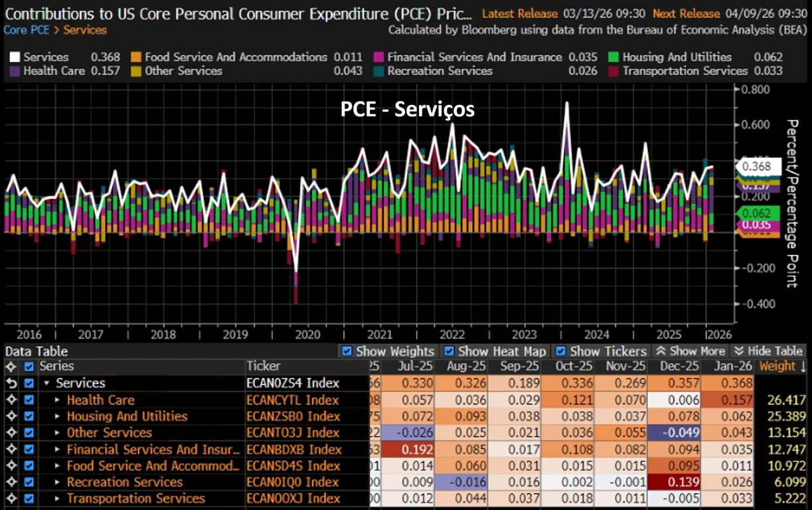
Task: Open the Core PCE breadcrumb link
Action: (27, 30)
